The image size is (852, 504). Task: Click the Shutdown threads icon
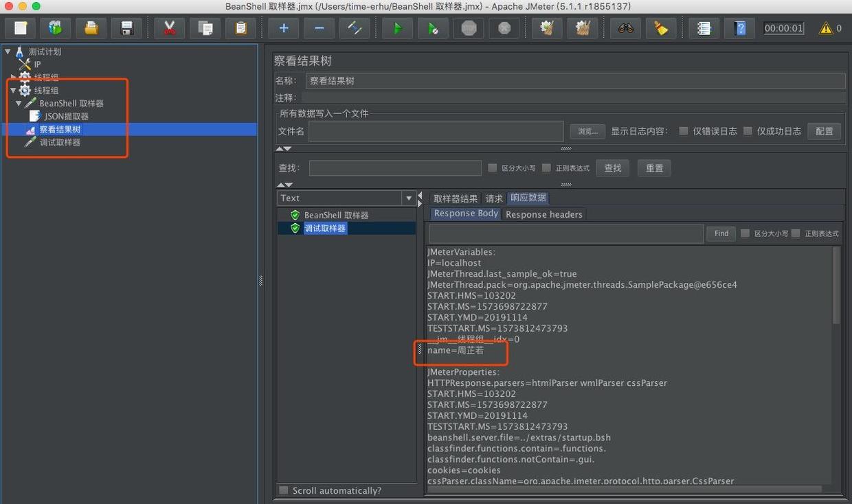(504, 28)
